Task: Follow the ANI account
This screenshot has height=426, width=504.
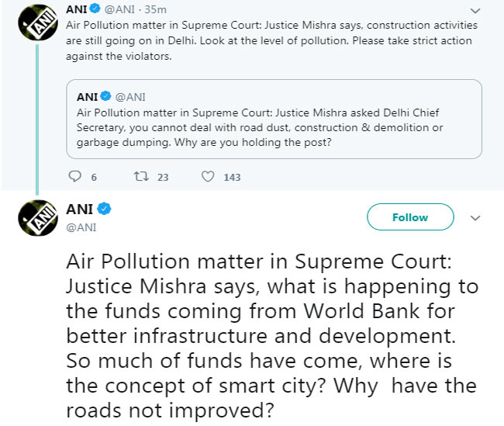Action: (x=409, y=217)
